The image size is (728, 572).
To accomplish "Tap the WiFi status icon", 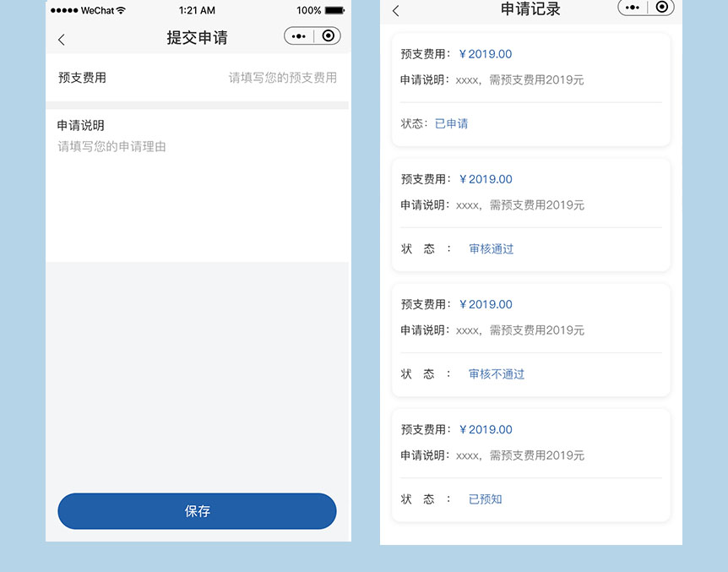I will [x=121, y=10].
